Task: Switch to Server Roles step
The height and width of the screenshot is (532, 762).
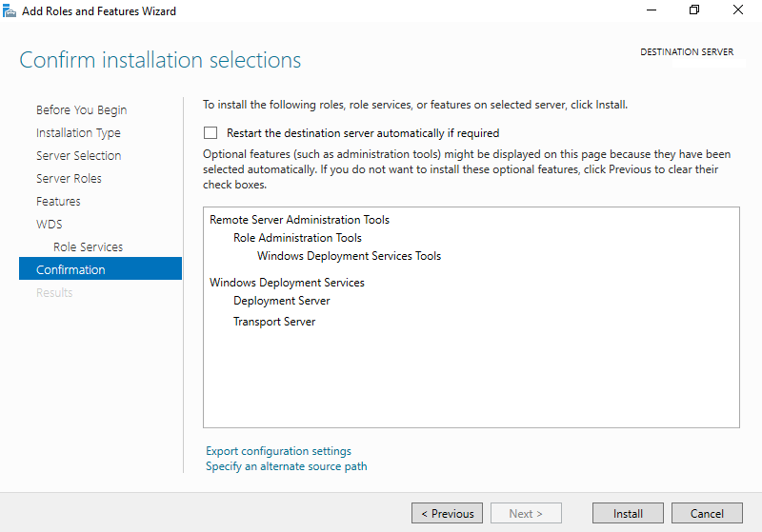Action: click(x=69, y=179)
